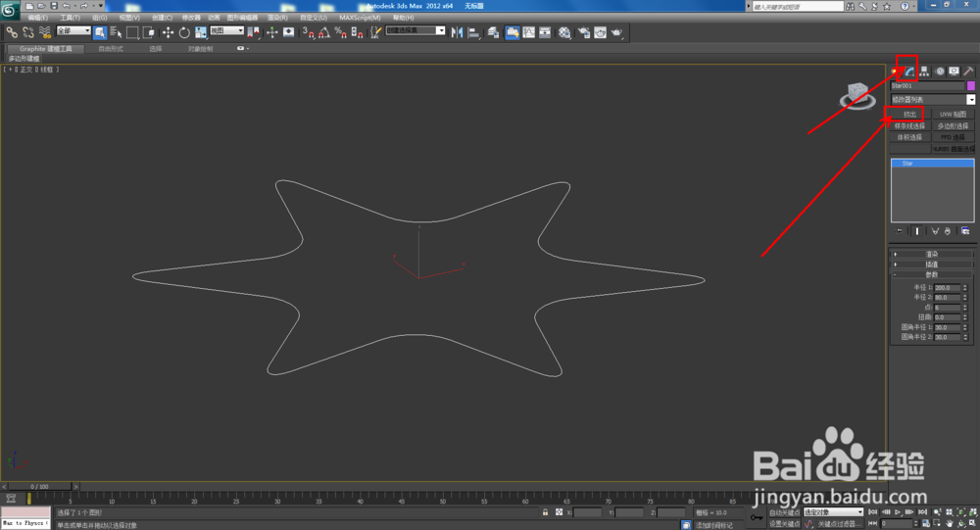Toggle the Graphite Modeling Tools ribbon icon
980x530 pixels.
512,32
